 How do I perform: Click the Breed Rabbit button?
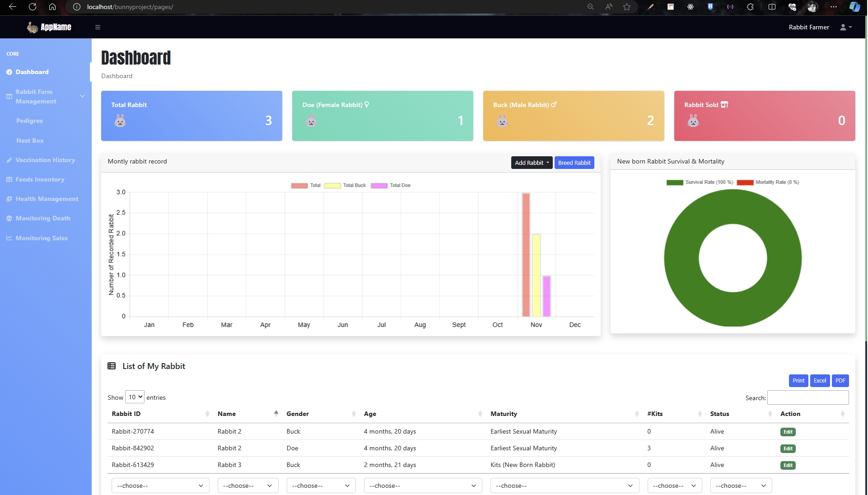(x=574, y=163)
